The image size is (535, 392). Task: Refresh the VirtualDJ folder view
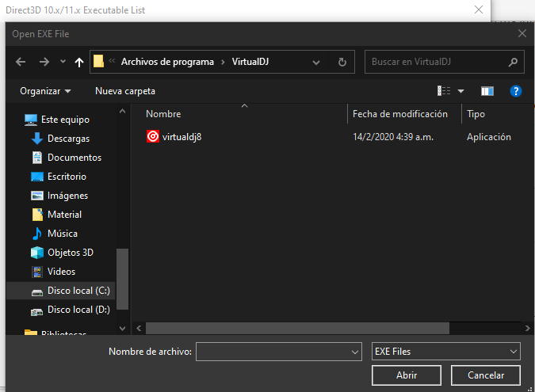(342, 62)
